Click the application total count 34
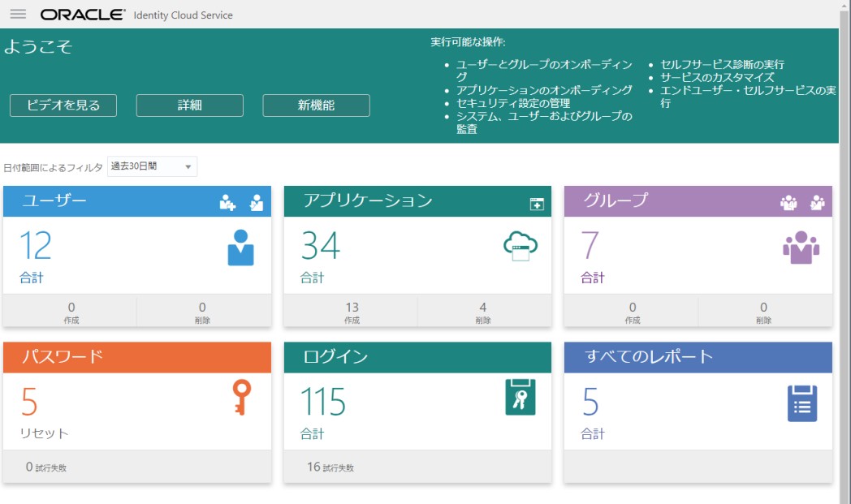 pos(321,246)
